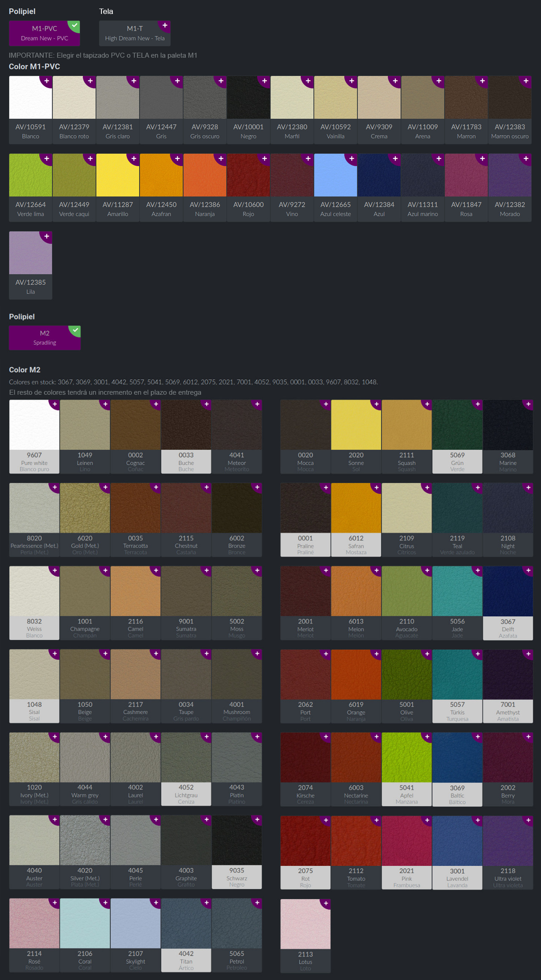Click plus icon on Amarillo AV/11287 swatch
541x980 pixels.
click(134, 159)
